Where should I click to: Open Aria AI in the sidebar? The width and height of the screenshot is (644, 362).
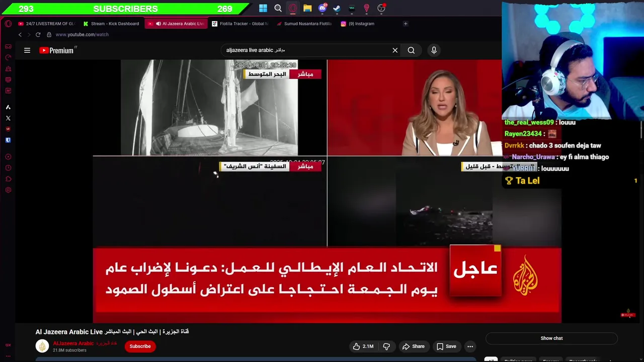8,107
